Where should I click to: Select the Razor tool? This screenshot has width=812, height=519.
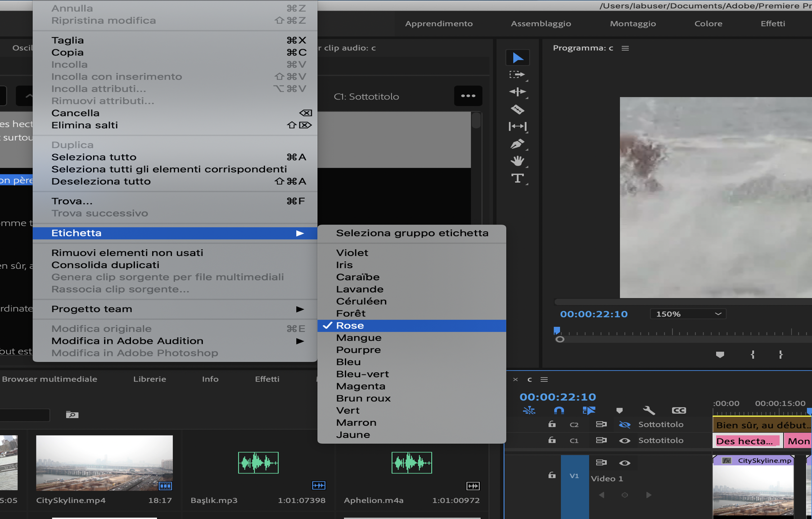[x=518, y=109]
